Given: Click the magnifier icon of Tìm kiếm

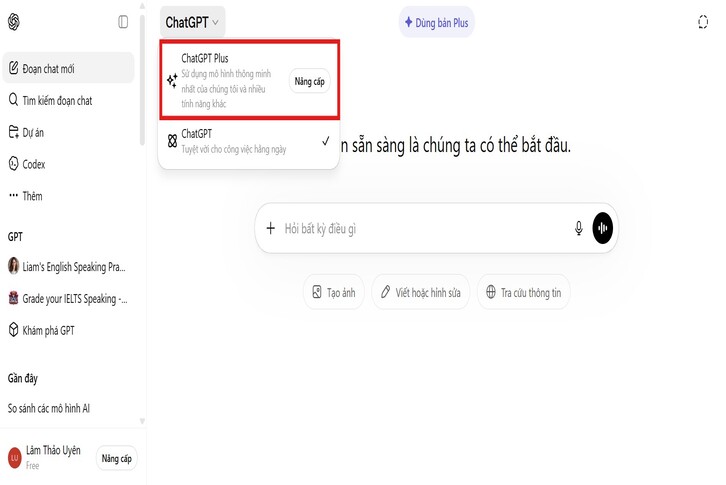Looking at the screenshot, I should [x=13, y=100].
